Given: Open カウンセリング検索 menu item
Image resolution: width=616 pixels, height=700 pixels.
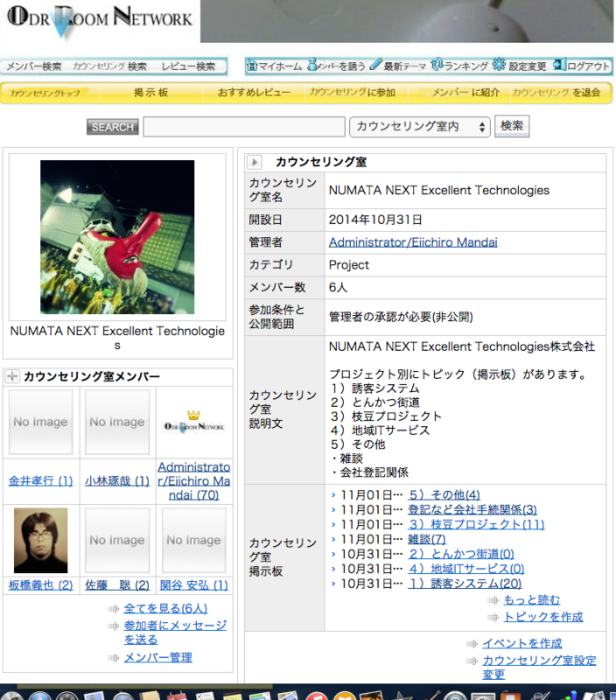Looking at the screenshot, I should (x=109, y=66).
